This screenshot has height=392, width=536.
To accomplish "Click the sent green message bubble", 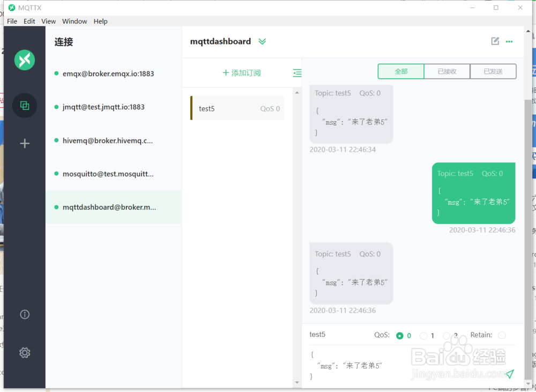I will coord(473,193).
